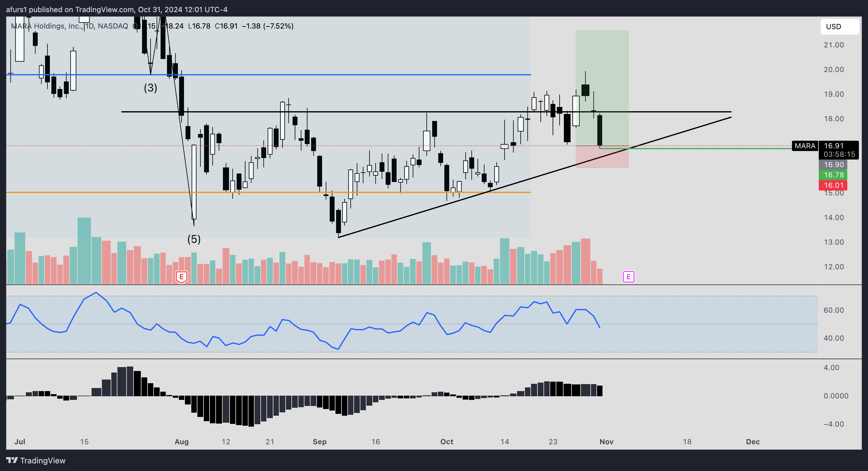Viewport: 868px width, 471px height.
Task: Click the (3) Elliott wave label
Action: click(x=151, y=88)
